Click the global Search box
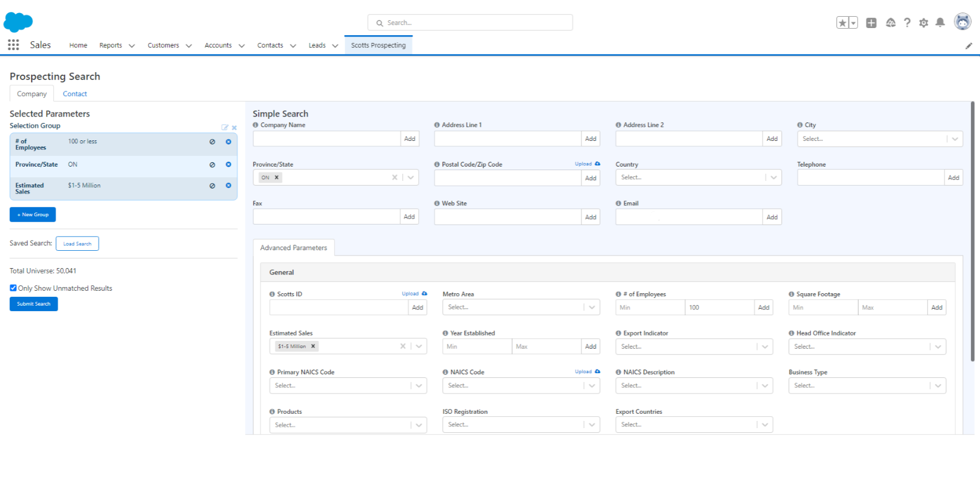This screenshot has width=980, height=489. pos(470,23)
